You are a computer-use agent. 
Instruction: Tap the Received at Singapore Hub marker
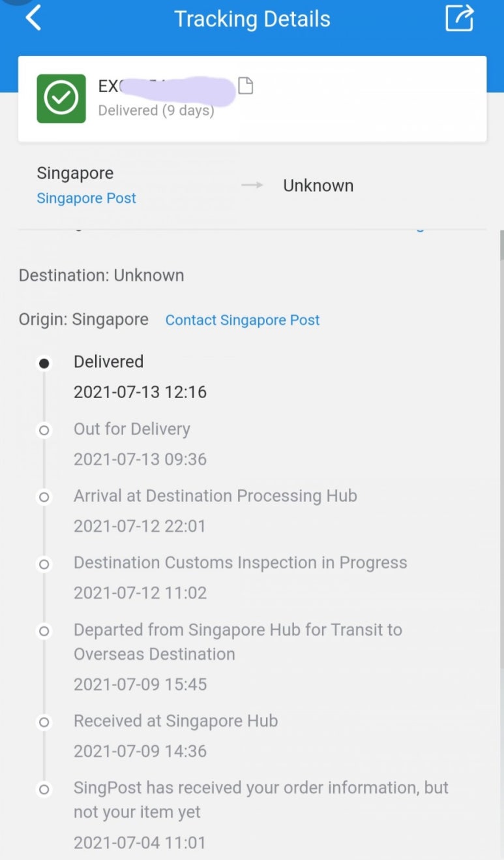[44, 722]
